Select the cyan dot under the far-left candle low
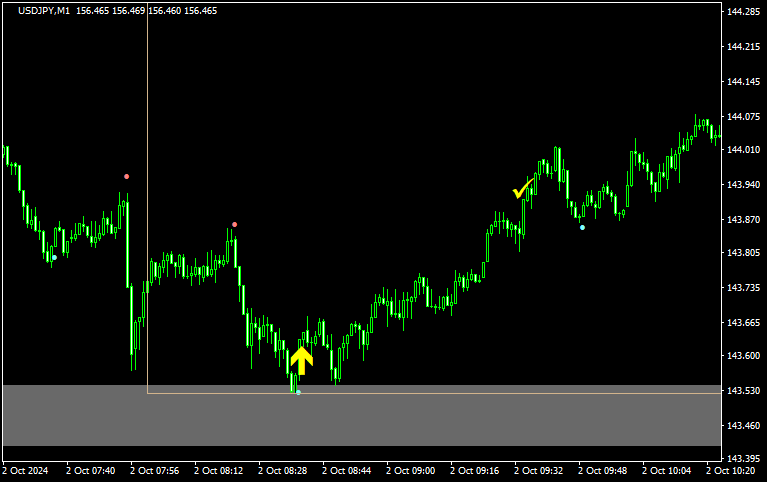Image resolution: width=767 pixels, height=482 pixels. pyautogui.click(x=54, y=258)
